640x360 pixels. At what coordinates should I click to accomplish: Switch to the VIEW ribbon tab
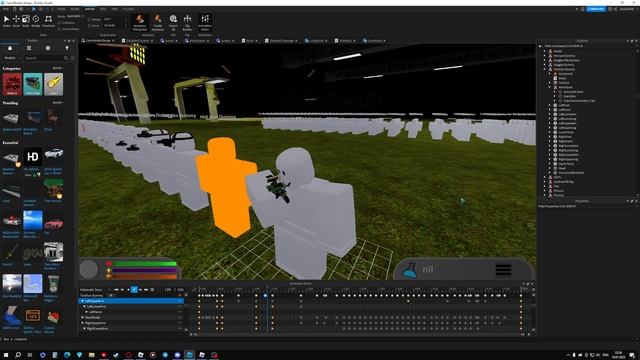coord(115,9)
